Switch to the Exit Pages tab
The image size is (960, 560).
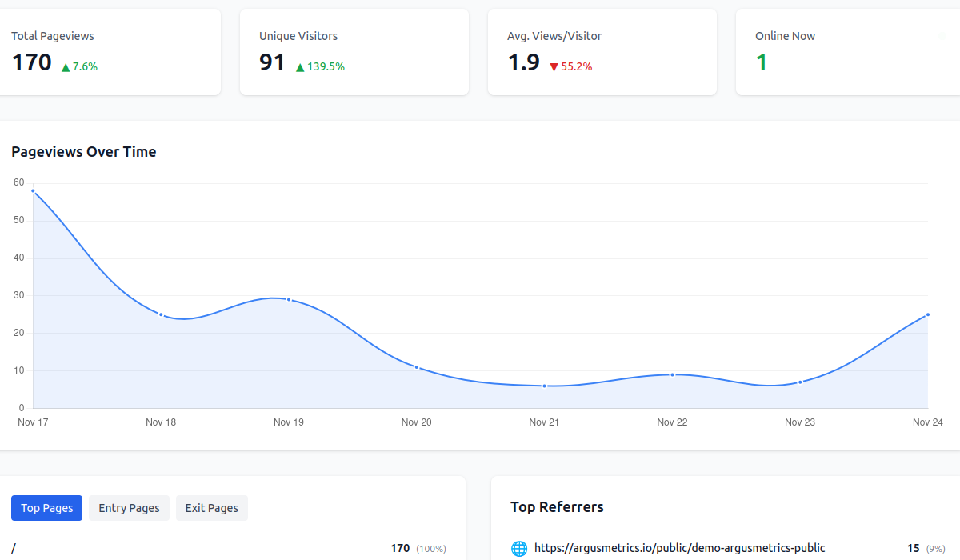click(211, 507)
